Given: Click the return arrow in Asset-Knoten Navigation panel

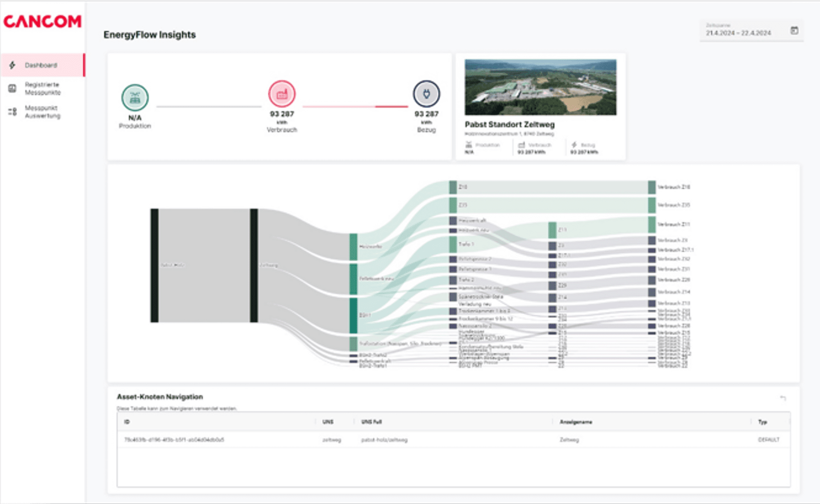Looking at the screenshot, I should pos(784,398).
